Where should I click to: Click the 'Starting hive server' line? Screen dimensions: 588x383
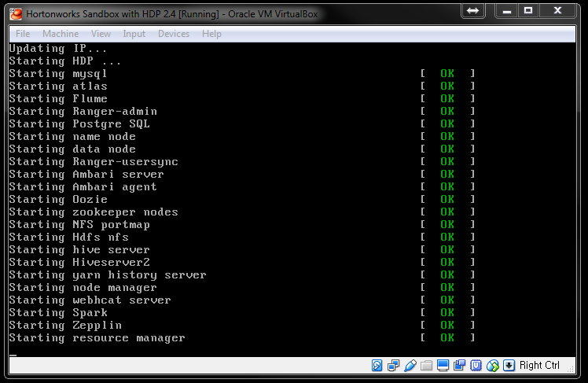79,250
